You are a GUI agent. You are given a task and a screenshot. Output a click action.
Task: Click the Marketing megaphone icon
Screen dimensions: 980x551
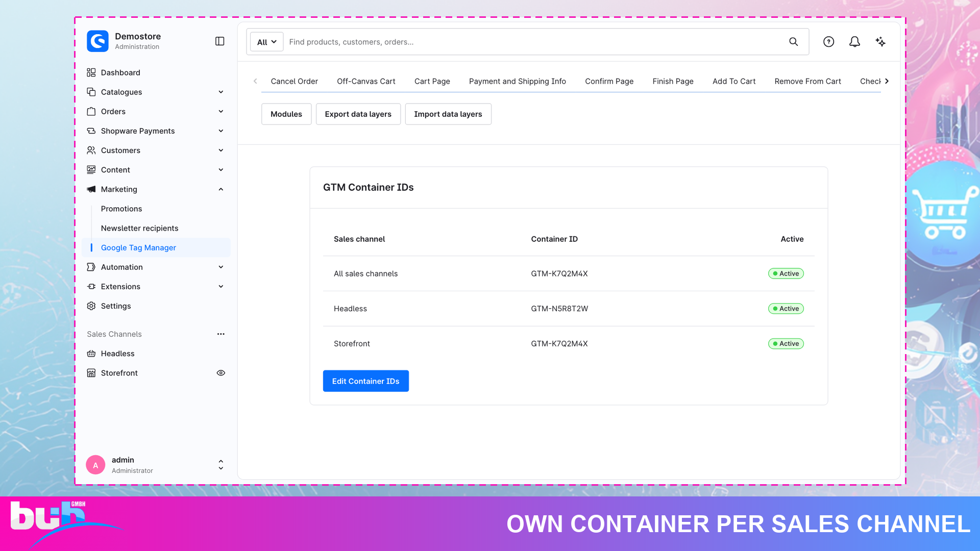pos(91,189)
